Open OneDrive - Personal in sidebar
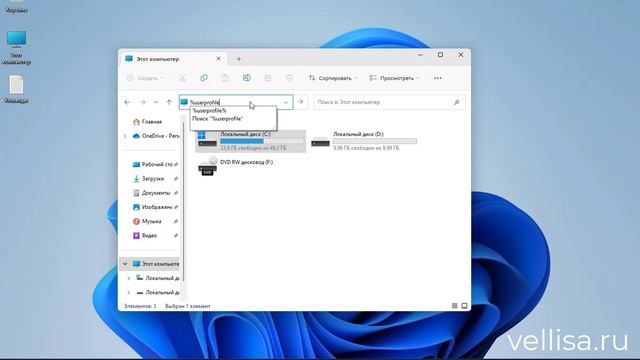This screenshot has height=360, width=640. [x=156, y=136]
